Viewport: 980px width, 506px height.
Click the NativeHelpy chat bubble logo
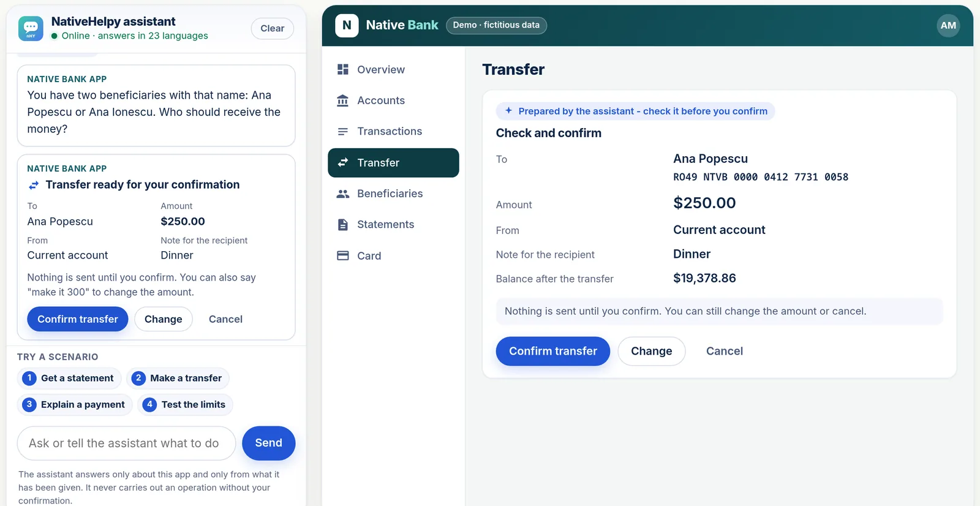pos(31,28)
